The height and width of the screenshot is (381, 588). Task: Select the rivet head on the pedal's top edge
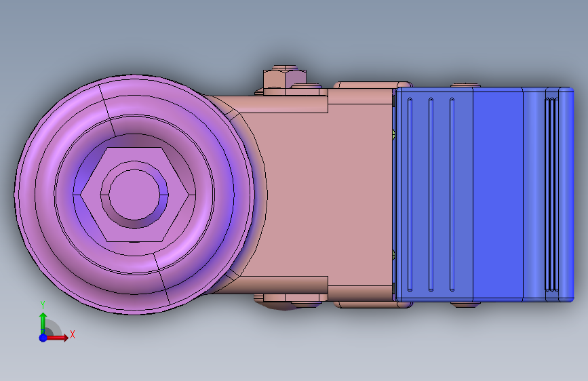click(x=465, y=85)
